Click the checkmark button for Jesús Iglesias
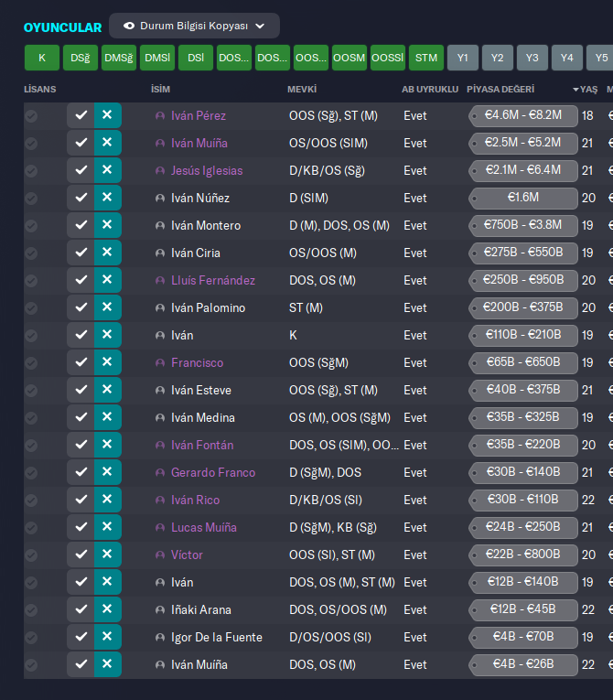The image size is (613, 700). tap(81, 170)
